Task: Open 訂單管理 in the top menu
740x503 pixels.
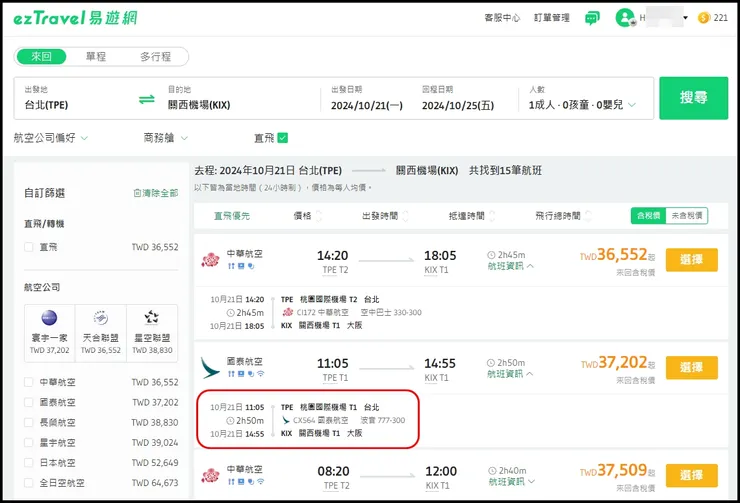Action: [x=552, y=18]
